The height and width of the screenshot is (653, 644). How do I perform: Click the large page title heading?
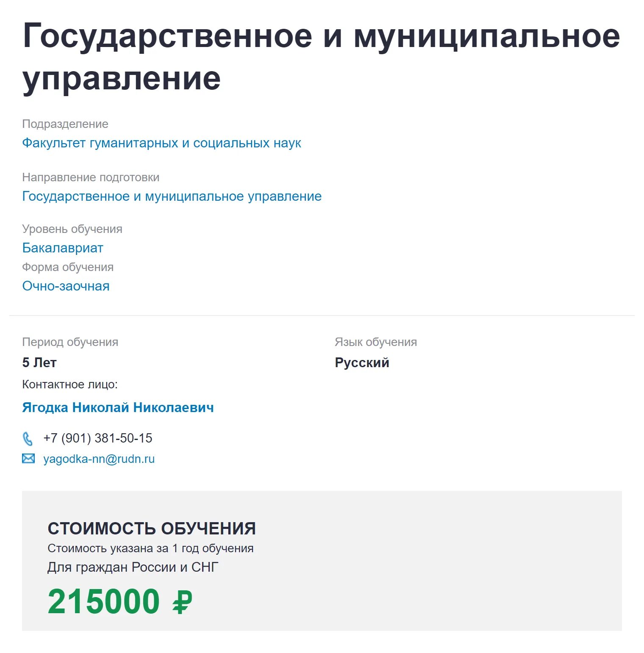coord(321,57)
